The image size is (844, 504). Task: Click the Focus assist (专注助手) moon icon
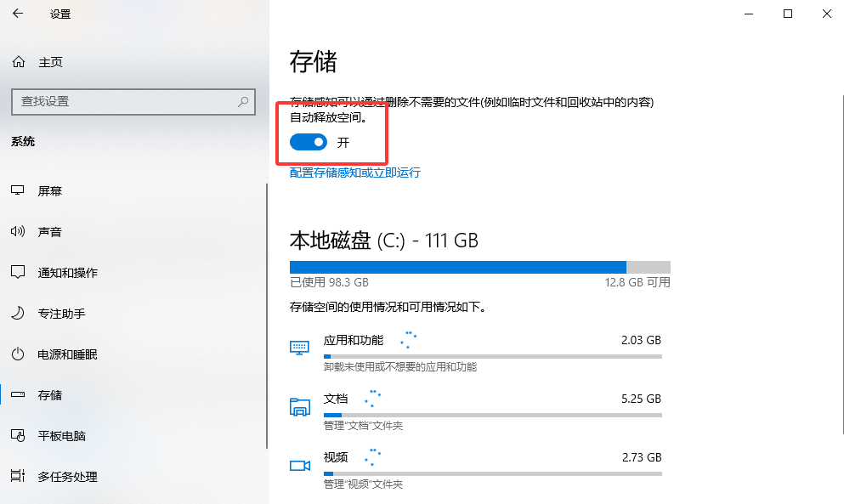point(18,314)
